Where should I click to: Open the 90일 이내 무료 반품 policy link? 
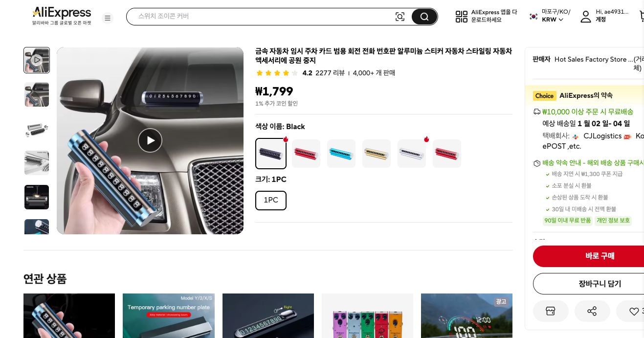tap(567, 220)
